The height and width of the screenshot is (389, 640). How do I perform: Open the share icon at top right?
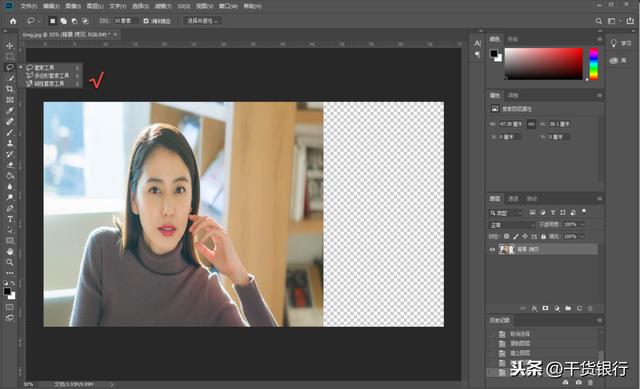click(630, 21)
